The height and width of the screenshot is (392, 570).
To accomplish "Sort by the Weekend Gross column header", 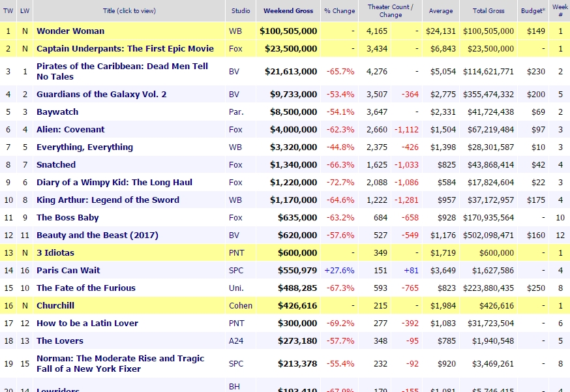I will [288, 11].
